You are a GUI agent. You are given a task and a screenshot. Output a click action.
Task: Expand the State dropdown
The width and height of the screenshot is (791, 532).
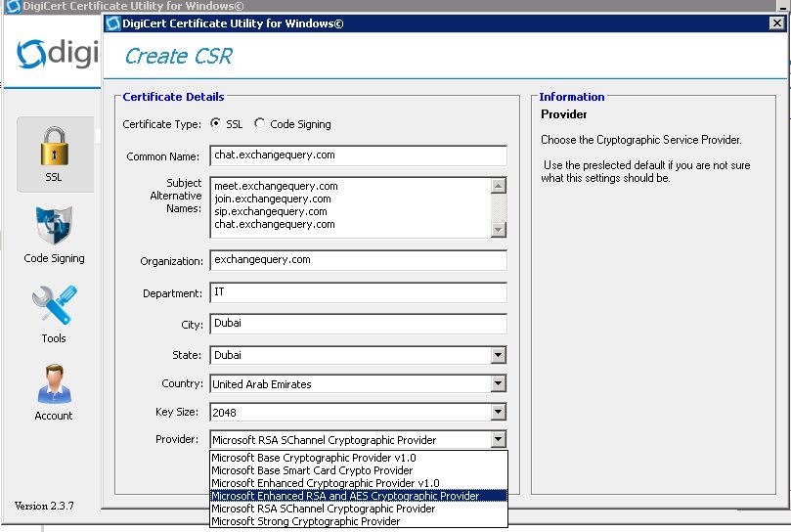pyautogui.click(x=499, y=355)
